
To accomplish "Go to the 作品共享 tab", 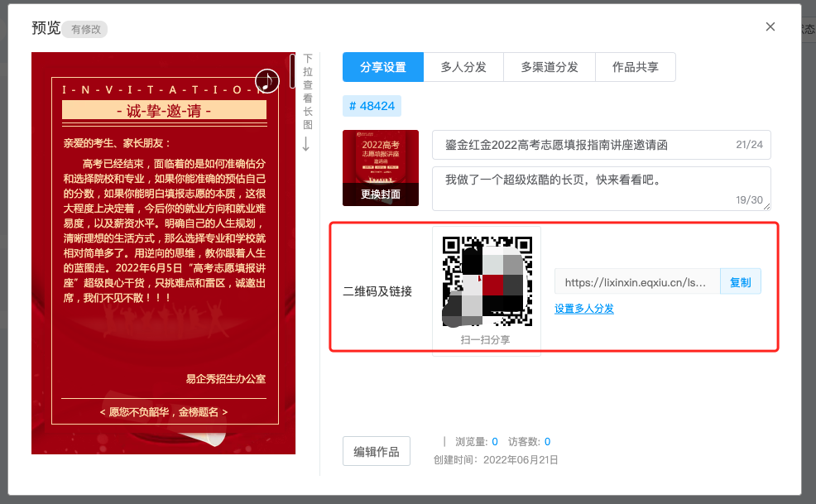I will click(x=636, y=68).
